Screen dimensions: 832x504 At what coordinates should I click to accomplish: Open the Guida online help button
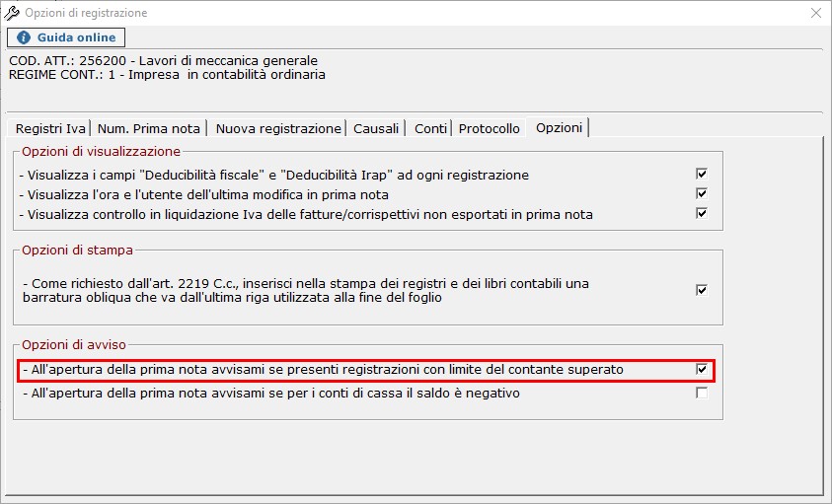pyautogui.click(x=66, y=37)
